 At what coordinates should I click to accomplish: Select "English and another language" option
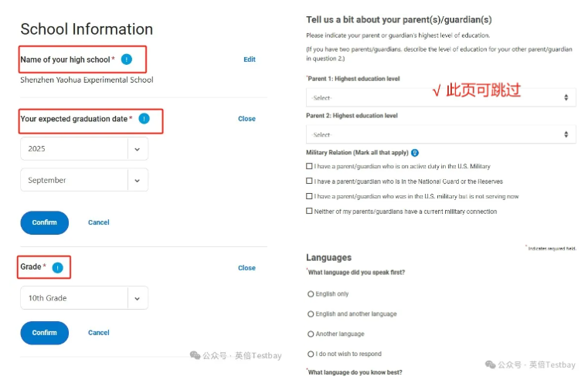[311, 314]
